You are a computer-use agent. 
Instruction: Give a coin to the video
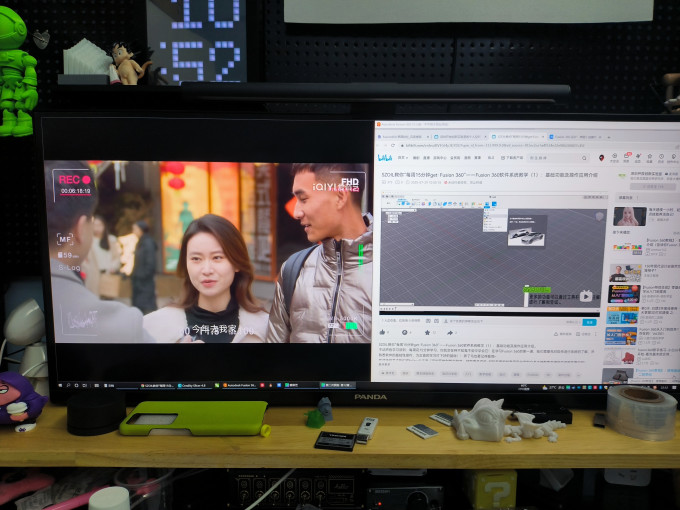(405, 333)
